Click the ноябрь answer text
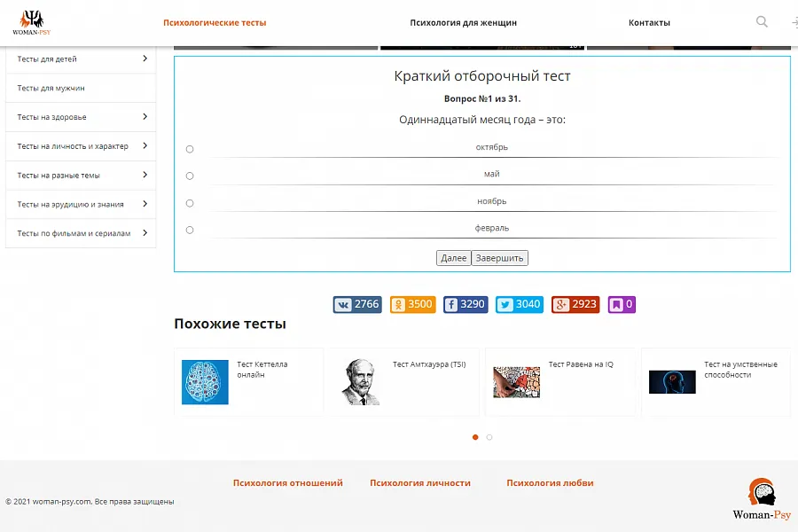 tap(491, 201)
